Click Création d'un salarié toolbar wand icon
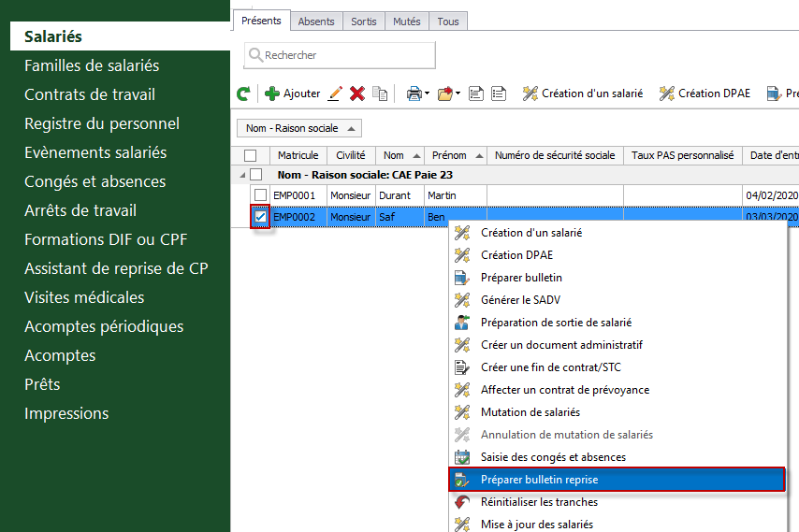The height and width of the screenshot is (532, 799). point(530,93)
